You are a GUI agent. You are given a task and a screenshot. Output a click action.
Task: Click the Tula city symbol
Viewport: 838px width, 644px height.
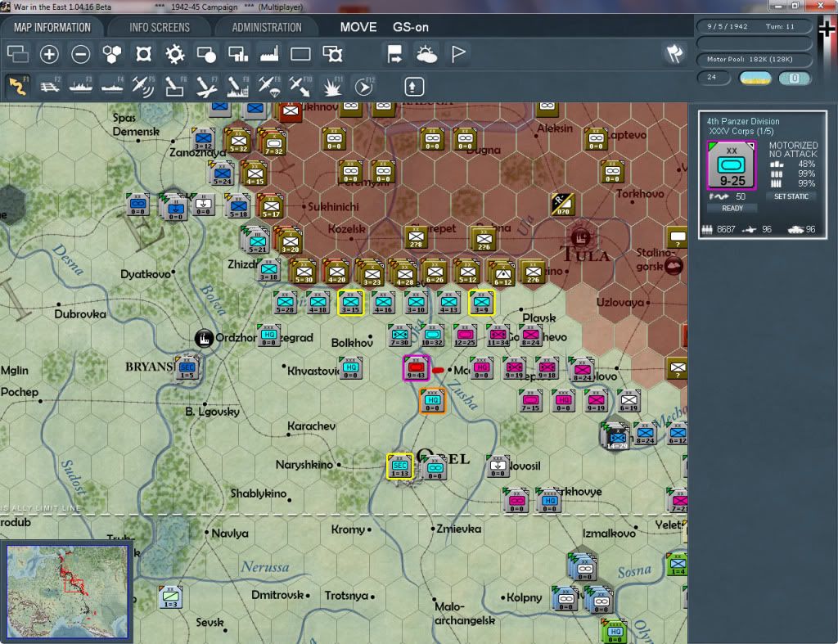pos(580,237)
